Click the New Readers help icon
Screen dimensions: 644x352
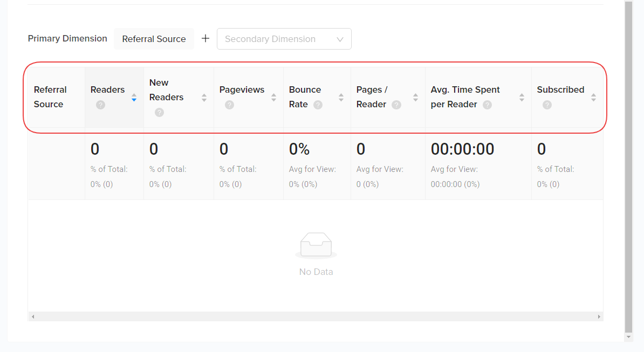pyautogui.click(x=159, y=112)
